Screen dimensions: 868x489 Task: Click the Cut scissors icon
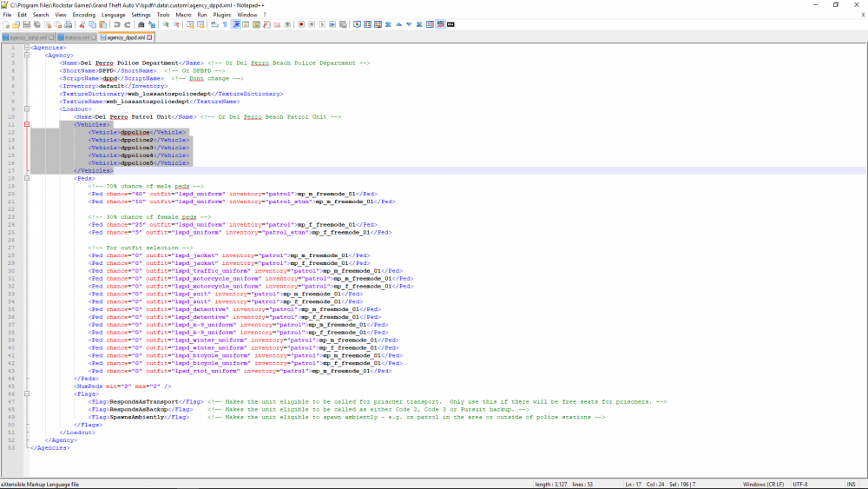(x=82, y=24)
